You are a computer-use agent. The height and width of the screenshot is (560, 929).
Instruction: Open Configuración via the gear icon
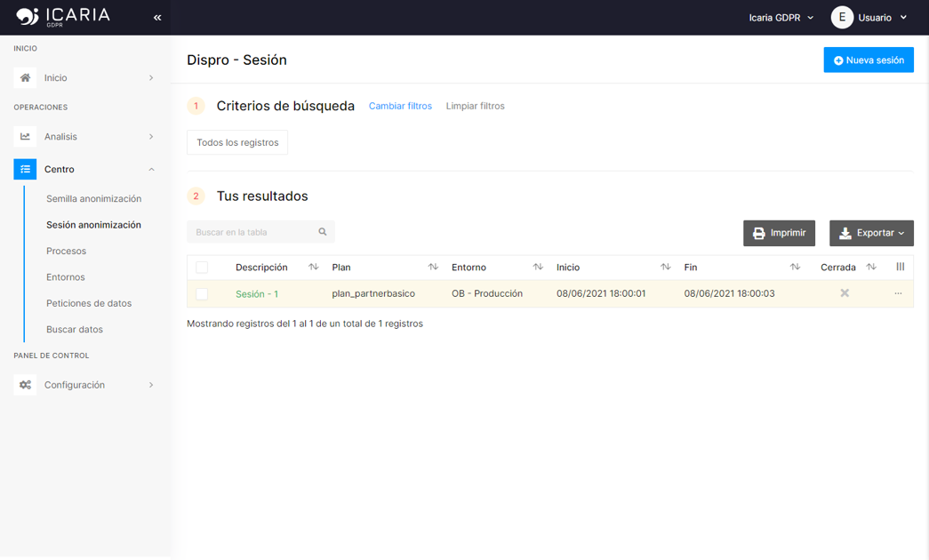click(x=25, y=385)
